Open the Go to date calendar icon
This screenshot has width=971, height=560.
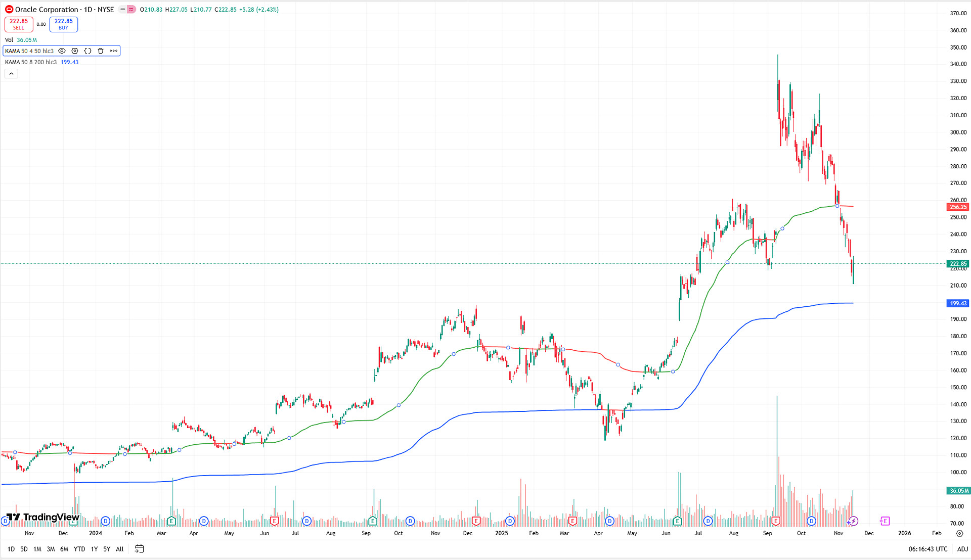coord(139,549)
